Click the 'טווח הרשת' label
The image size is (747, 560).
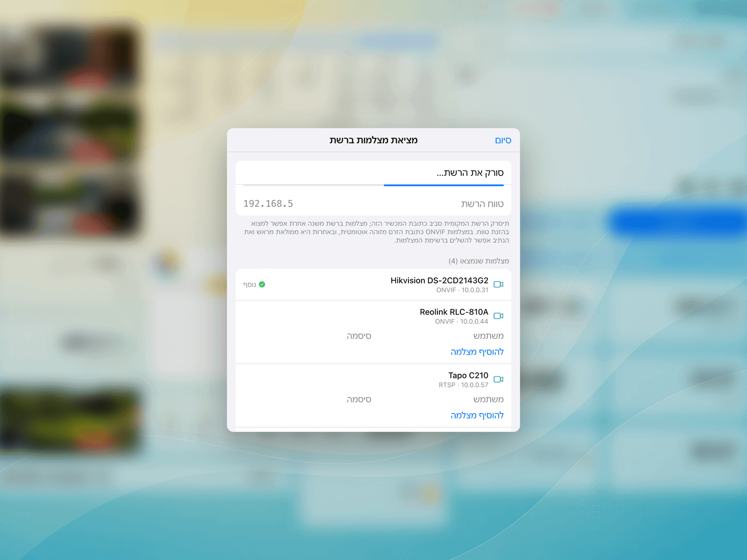(x=482, y=204)
